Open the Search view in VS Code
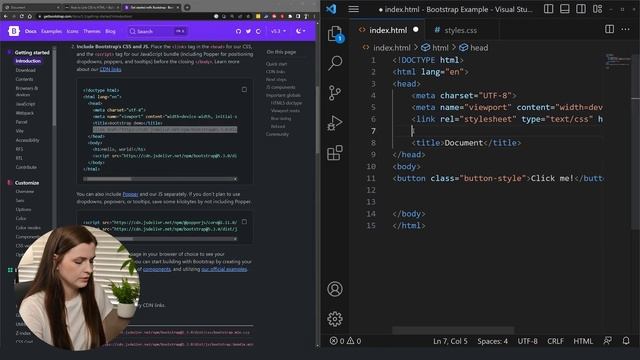This screenshot has height=360, width=640. pyautogui.click(x=335, y=63)
